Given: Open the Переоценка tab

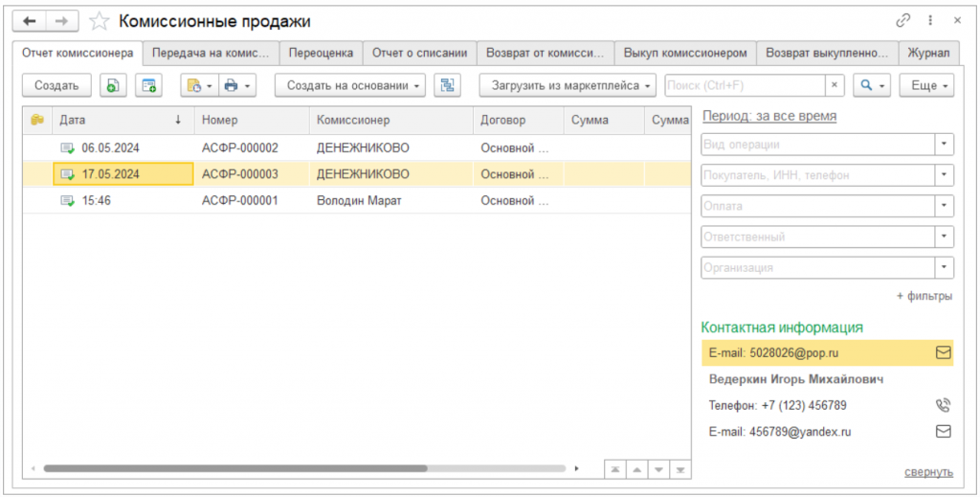Looking at the screenshot, I should pos(322,53).
